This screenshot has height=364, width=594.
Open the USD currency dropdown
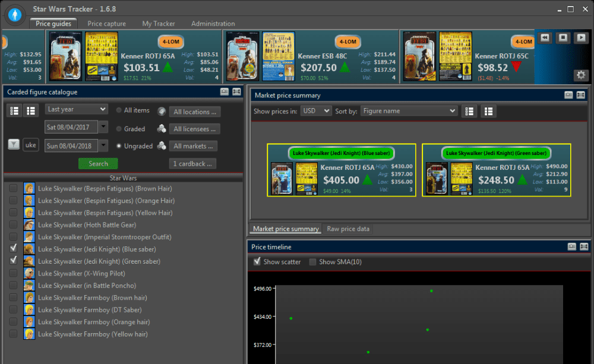coord(316,111)
